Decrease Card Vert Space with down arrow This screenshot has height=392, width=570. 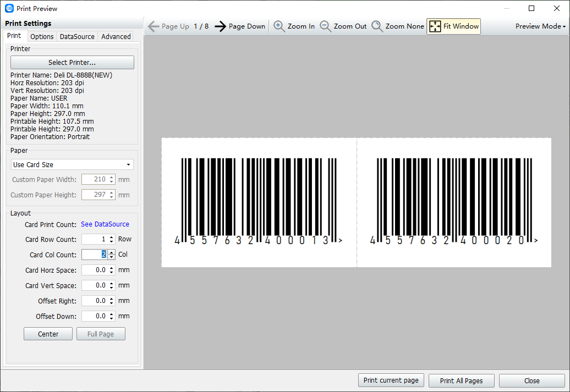[x=112, y=288]
